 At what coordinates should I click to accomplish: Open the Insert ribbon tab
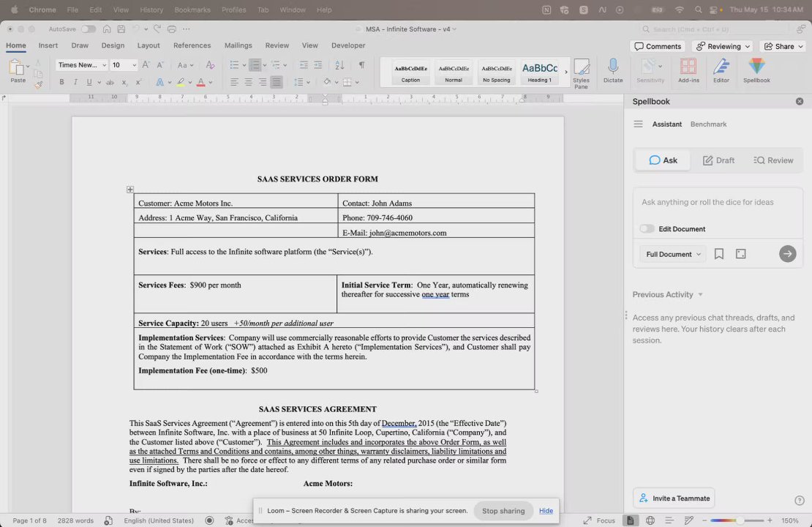click(48, 45)
